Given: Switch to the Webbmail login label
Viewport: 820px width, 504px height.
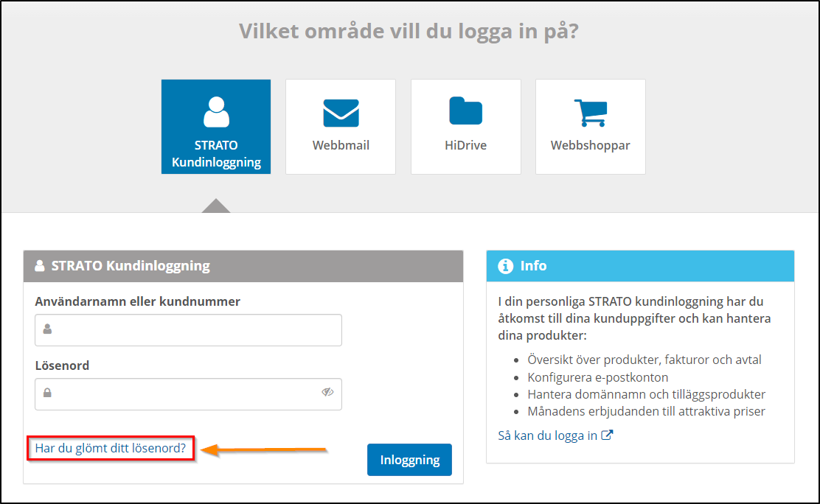Looking at the screenshot, I should coord(341,145).
